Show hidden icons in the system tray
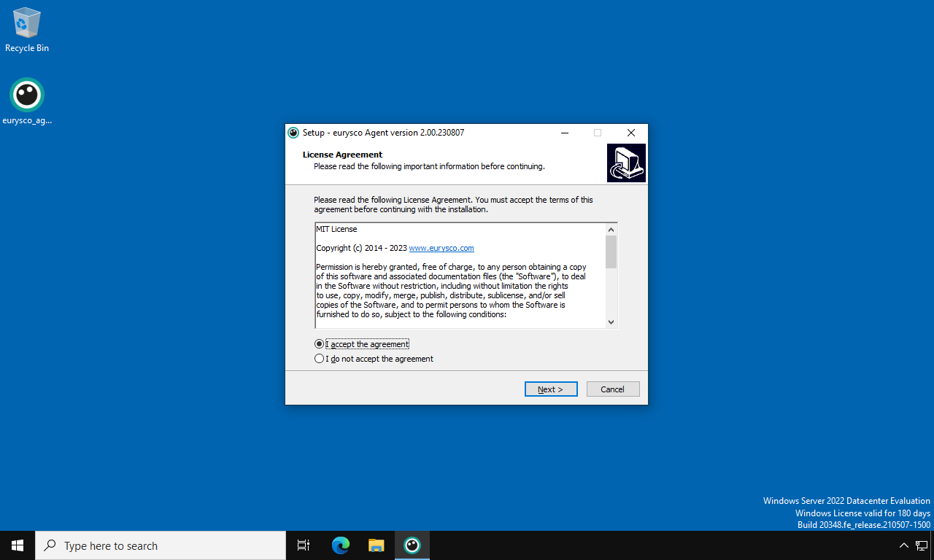Image resolution: width=934 pixels, height=560 pixels. (x=903, y=545)
